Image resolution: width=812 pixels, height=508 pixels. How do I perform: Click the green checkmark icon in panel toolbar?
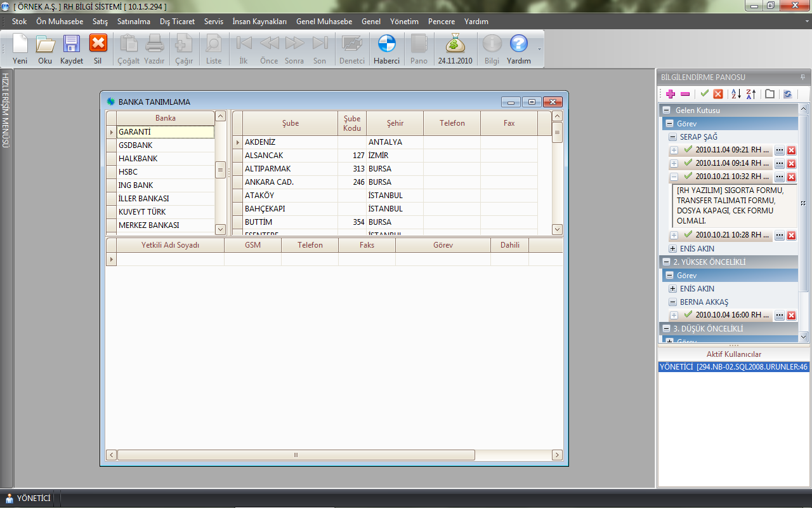click(x=704, y=94)
